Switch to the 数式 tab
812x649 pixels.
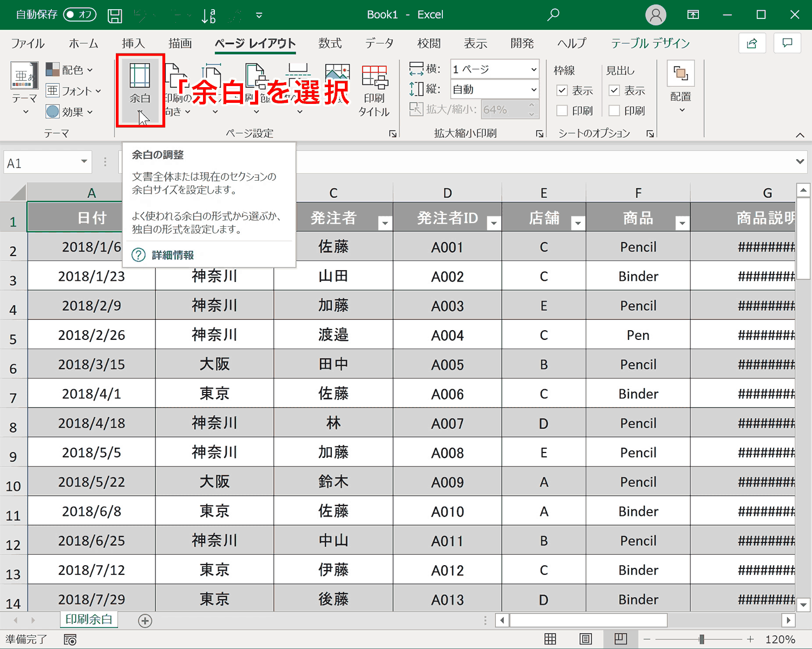coord(330,43)
